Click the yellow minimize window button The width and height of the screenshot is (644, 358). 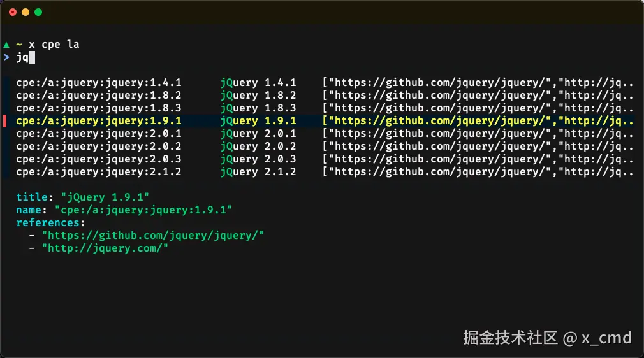tap(26, 12)
